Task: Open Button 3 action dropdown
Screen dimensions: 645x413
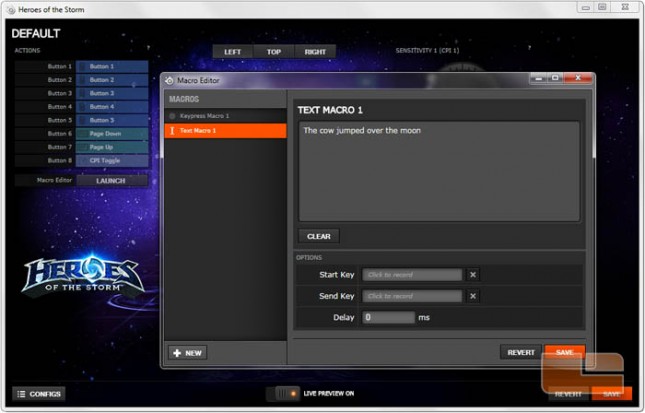Action: [112, 93]
